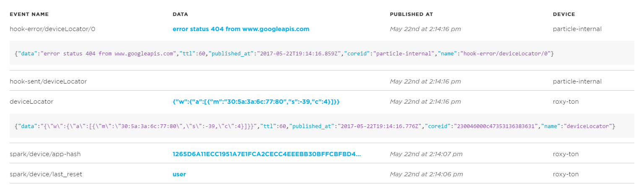The height and width of the screenshot is (191, 644).
Task: Click the 'user' data link
Action: (x=179, y=174)
